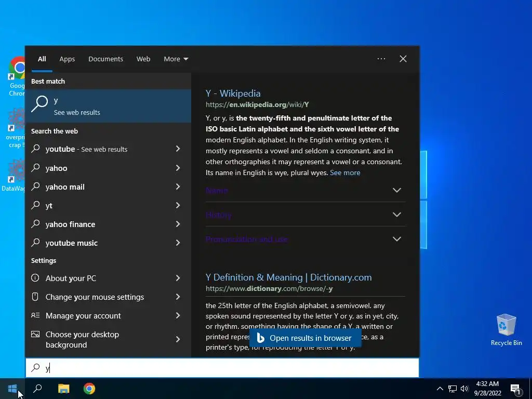Expand the yahoo mail suggestion arrow
The image size is (532, 399).
point(178,187)
